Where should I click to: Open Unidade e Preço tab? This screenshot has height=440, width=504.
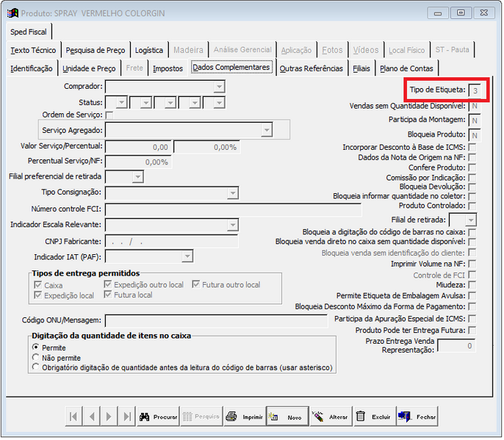click(x=89, y=68)
